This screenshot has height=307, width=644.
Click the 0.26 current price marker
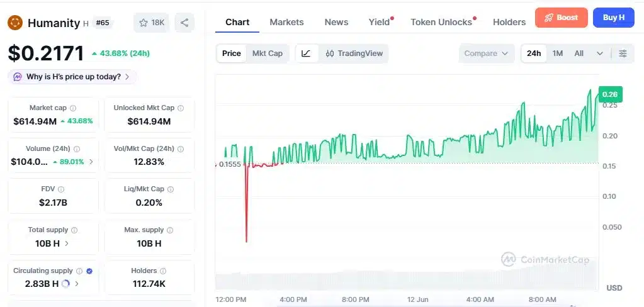611,94
